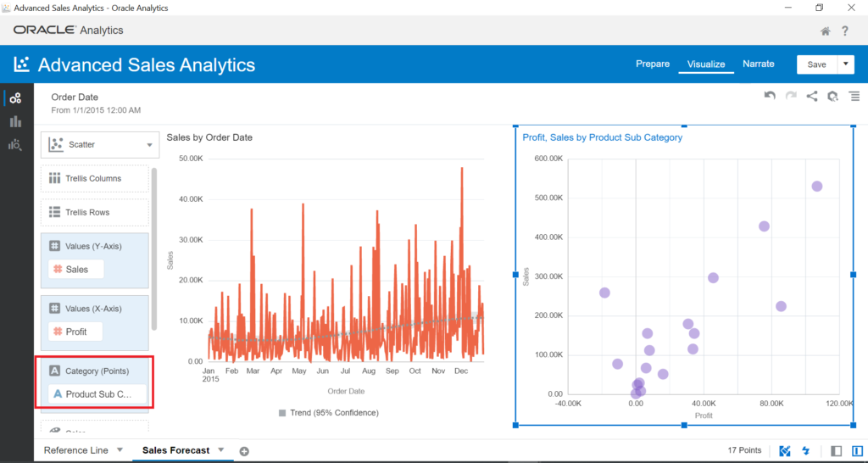Click the Trellis Columns icon

[x=54, y=178]
